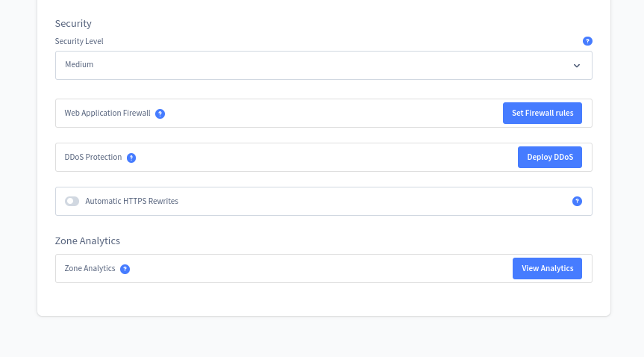Enable the Automatic HTTPS Rewrites toggle
The image size is (644, 357).
pyautogui.click(x=72, y=201)
